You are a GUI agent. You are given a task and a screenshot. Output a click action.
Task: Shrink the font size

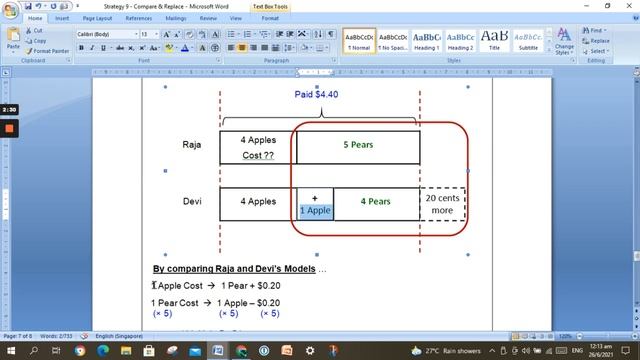tap(177, 34)
